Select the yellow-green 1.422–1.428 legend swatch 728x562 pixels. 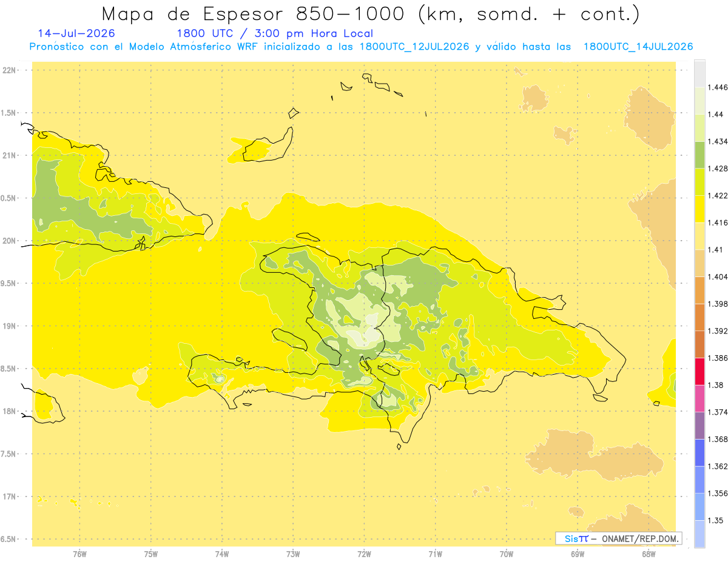pos(699,182)
